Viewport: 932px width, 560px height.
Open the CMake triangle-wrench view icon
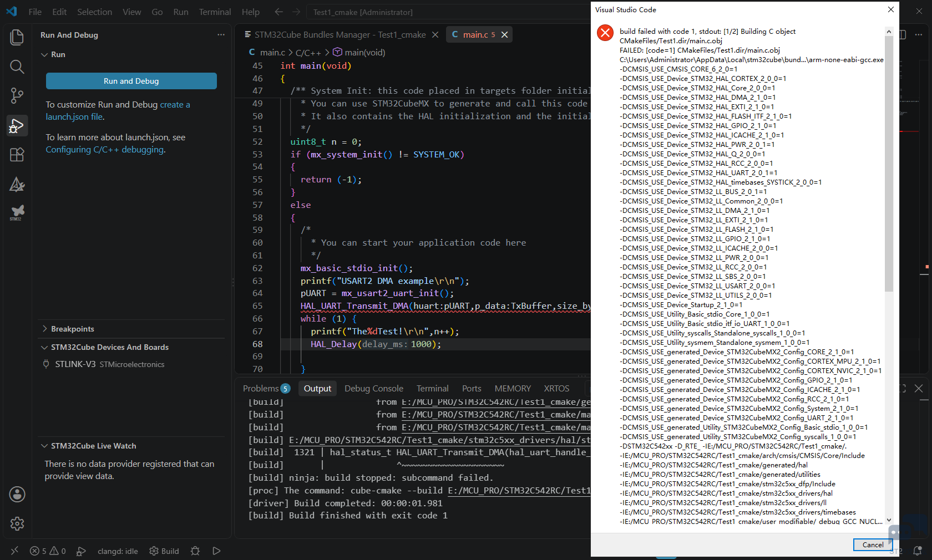(x=17, y=184)
